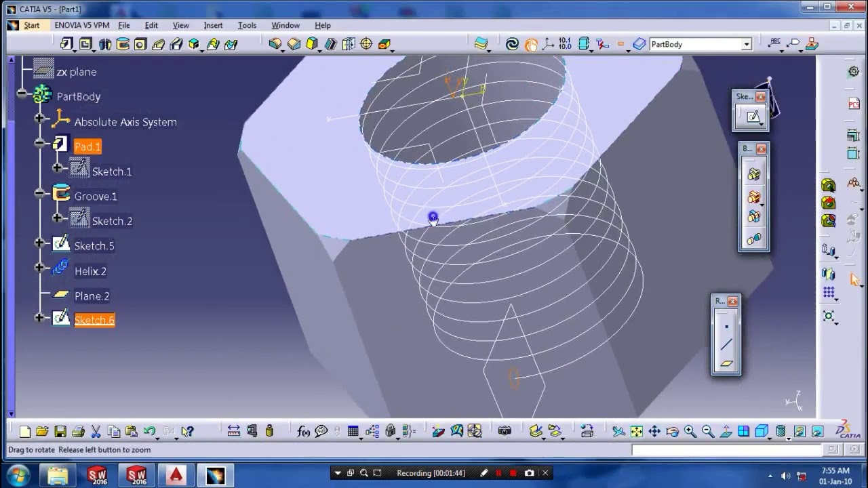Click the Save disk icon

coord(60,431)
